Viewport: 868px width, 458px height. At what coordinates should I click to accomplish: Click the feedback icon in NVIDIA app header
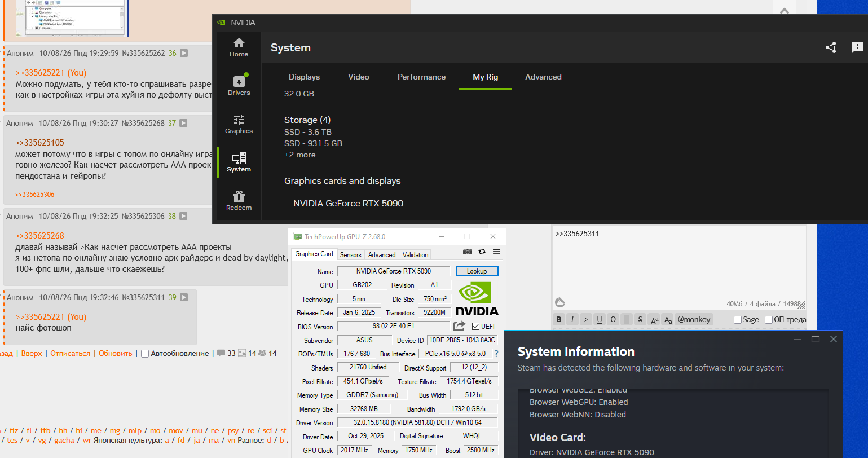click(x=857, y=48)
